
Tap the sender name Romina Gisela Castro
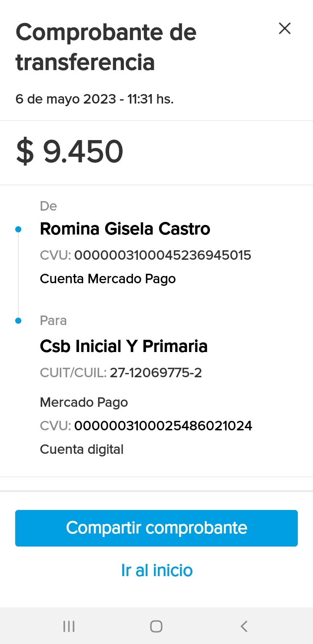[125, 229]
